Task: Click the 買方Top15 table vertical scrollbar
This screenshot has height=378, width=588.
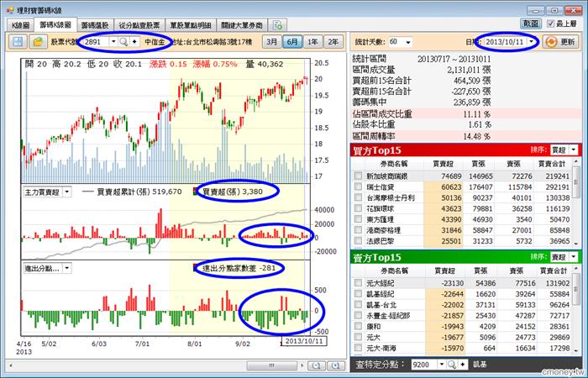Action: [x=576, y=202]
